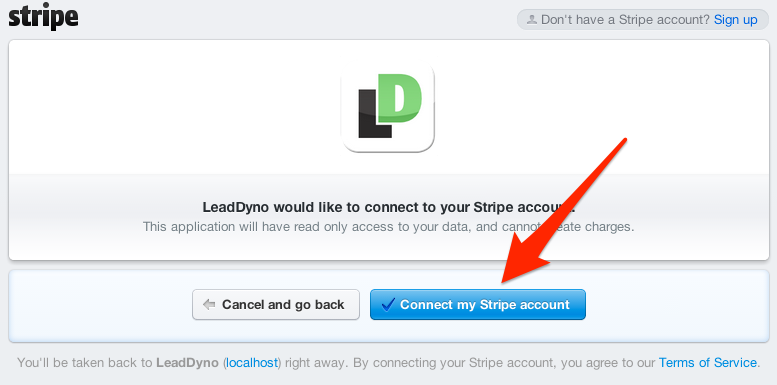Follow the localhost link in the footer
777x385 pixels.
click(x=252, y=363)
